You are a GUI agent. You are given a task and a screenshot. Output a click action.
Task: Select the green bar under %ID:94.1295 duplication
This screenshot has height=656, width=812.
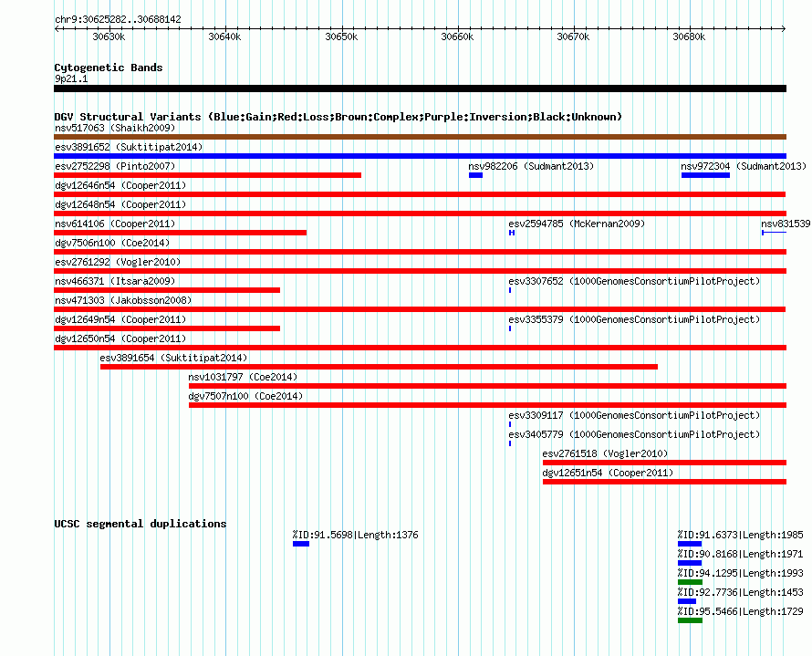point(690,582)
